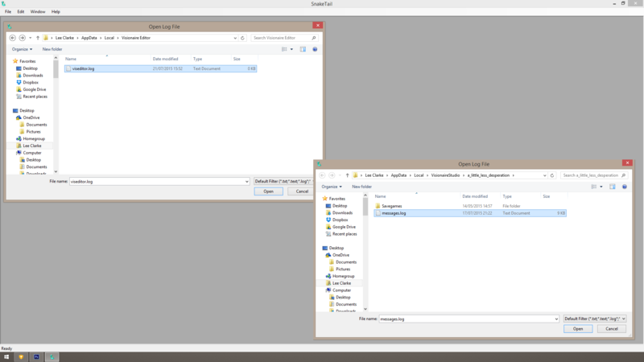
Task: Open the Window menu
Action: (x=38, y=12)
